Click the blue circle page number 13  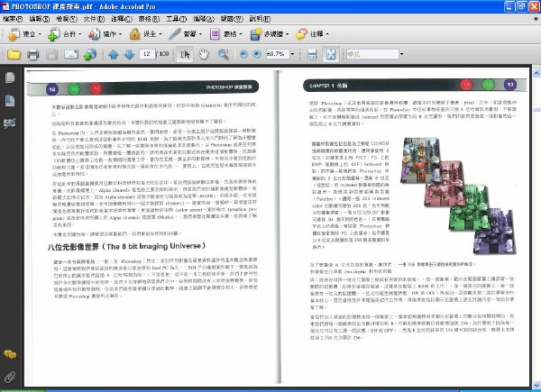(510, 85)
